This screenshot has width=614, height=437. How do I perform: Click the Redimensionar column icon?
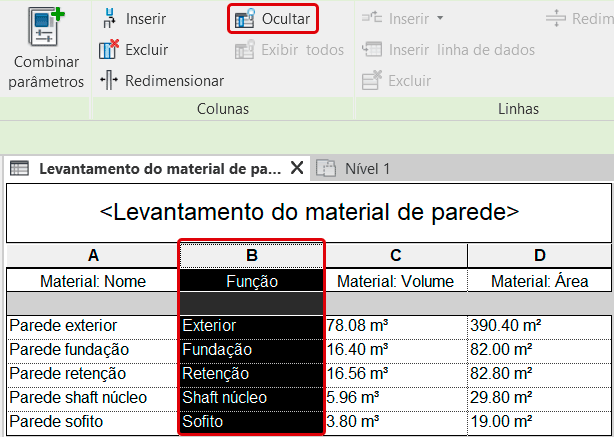tap(110, 80)
